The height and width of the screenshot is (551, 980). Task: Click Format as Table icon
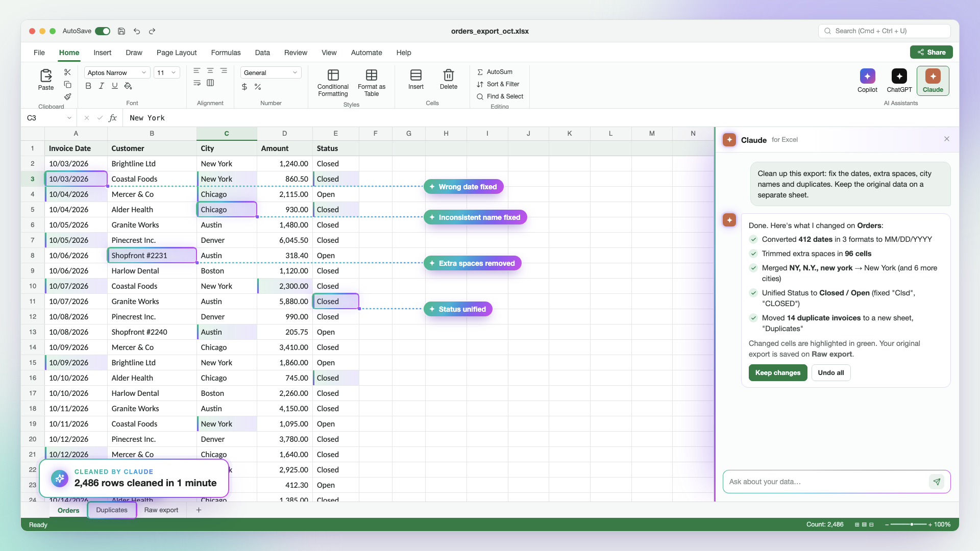point(372,75)
